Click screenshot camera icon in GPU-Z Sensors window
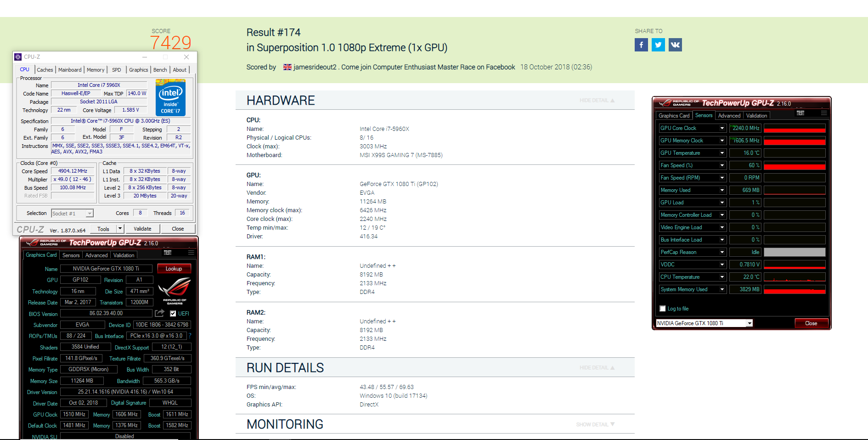The image size is (868, 440). coord(800,113)
